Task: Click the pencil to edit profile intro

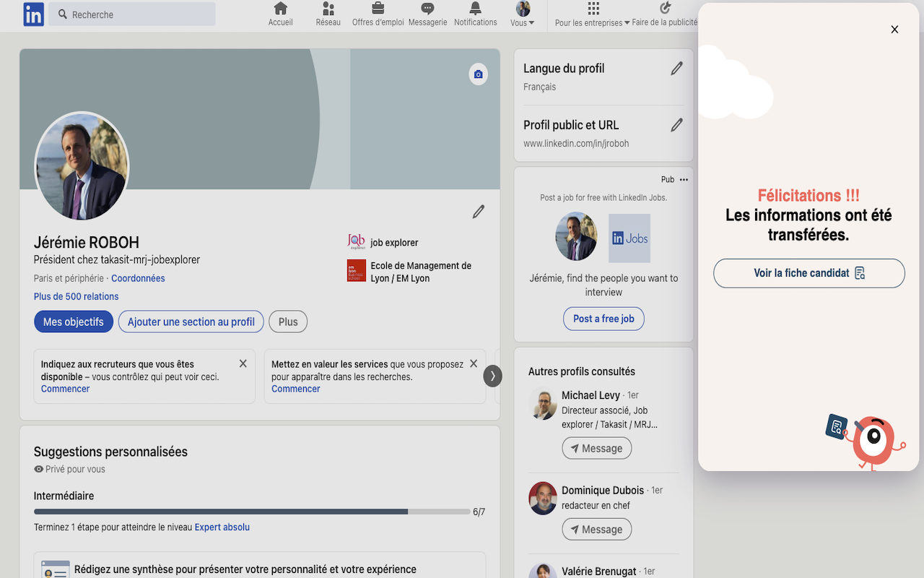Action: [x=478, y=211]
